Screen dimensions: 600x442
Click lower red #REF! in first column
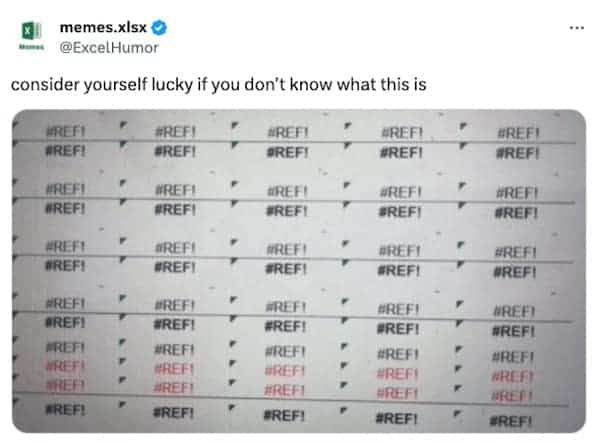pos(65,384)
